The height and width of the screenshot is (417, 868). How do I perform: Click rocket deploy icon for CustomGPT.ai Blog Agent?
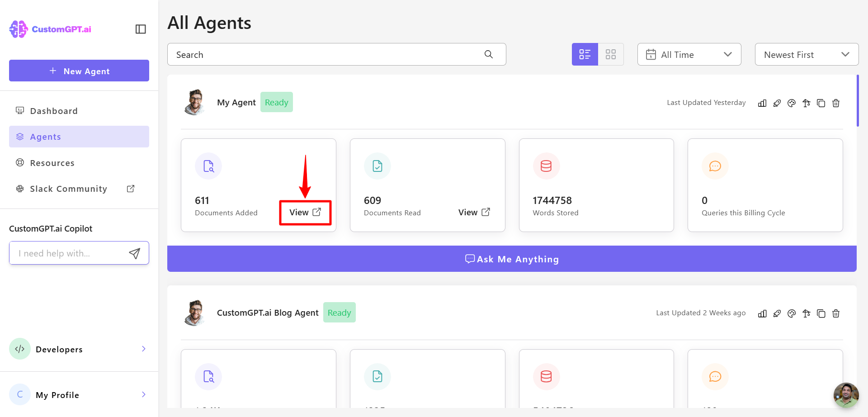tap(777, 313)
